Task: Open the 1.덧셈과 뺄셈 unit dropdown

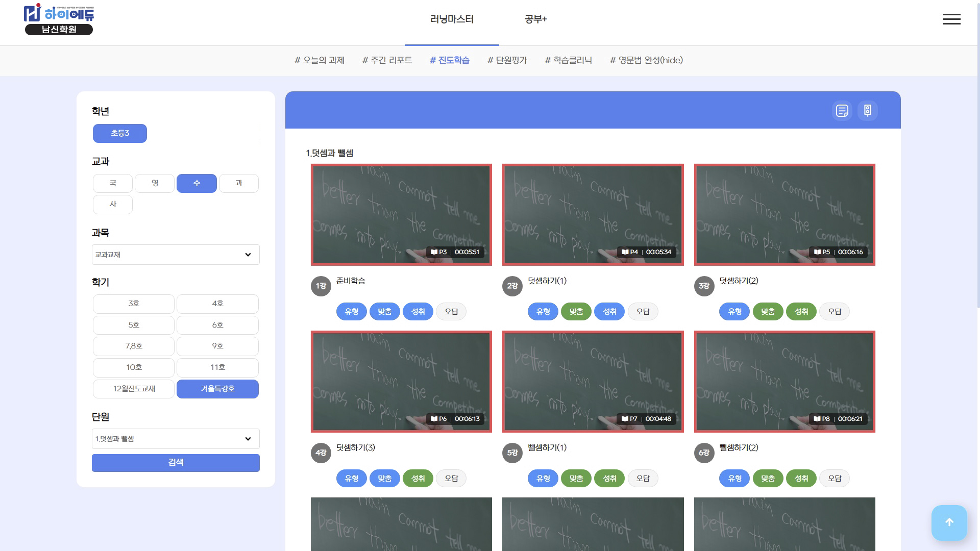Action: (x=176, y=439)
